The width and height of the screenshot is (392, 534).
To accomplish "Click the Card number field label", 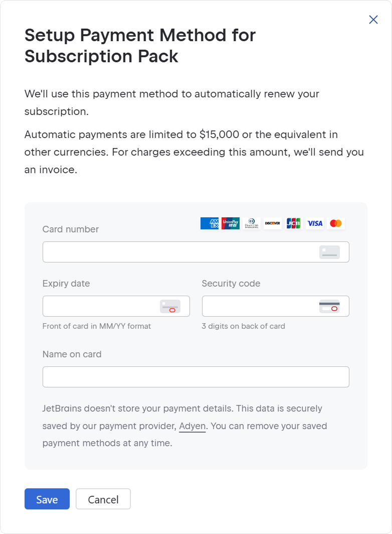I will point(70,229).
